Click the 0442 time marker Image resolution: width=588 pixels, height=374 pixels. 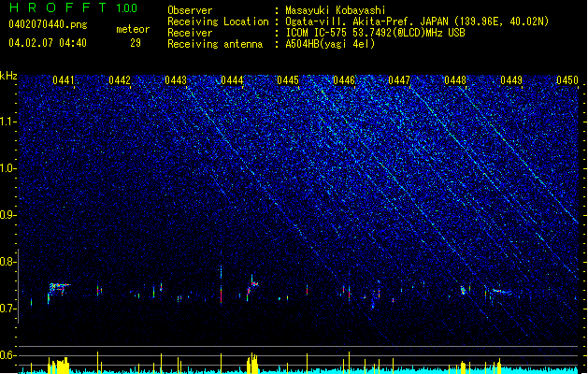coord(120,80)
